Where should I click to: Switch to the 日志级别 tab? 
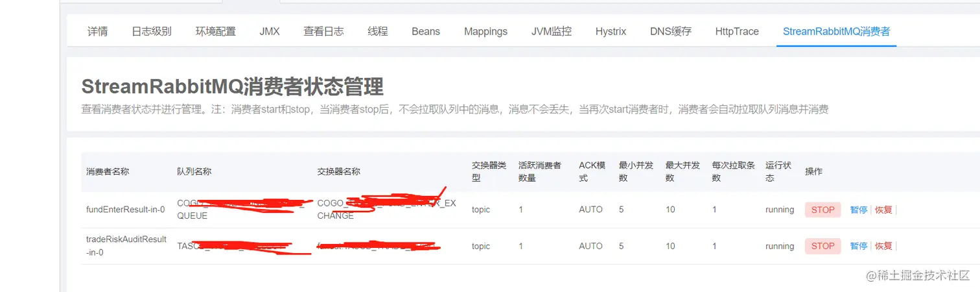click(x=152, y=31)
